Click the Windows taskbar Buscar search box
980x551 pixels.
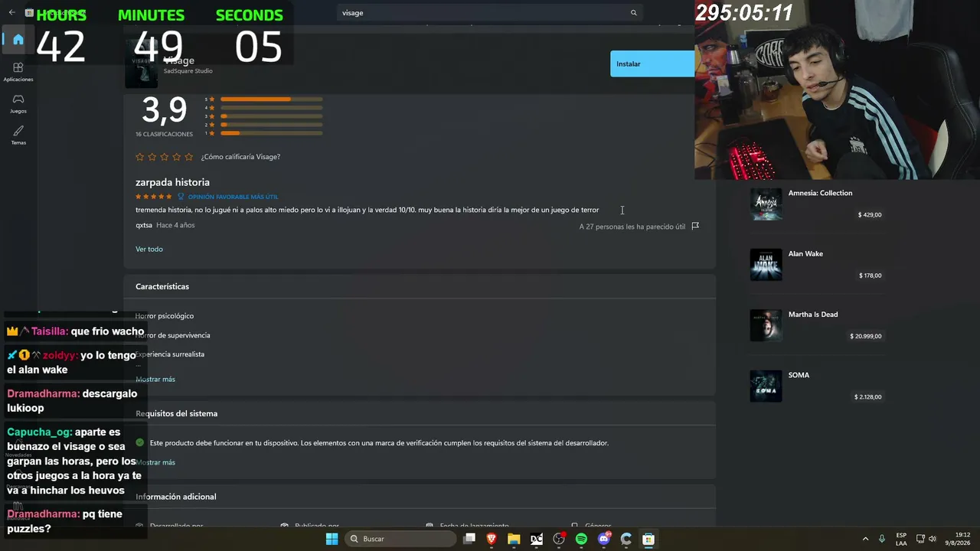[x=402, y=539]
